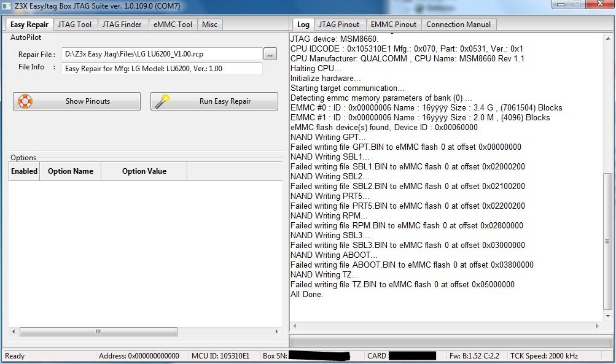Click the log vertical scrollbar thumb

(x=608, y=241)
